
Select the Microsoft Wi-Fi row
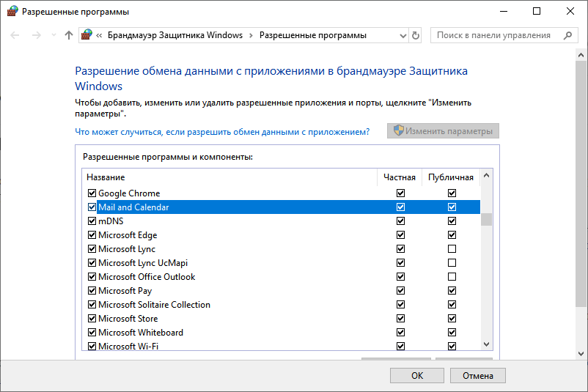pos(282,346)
